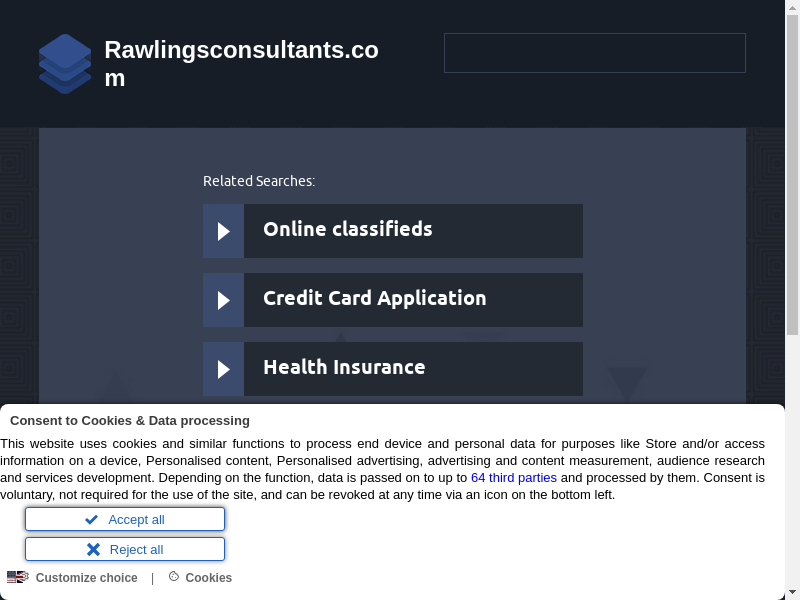Click the scrollbar's down arrow
This screenshot has width=800, height=600.
click(x=792, y=592)
